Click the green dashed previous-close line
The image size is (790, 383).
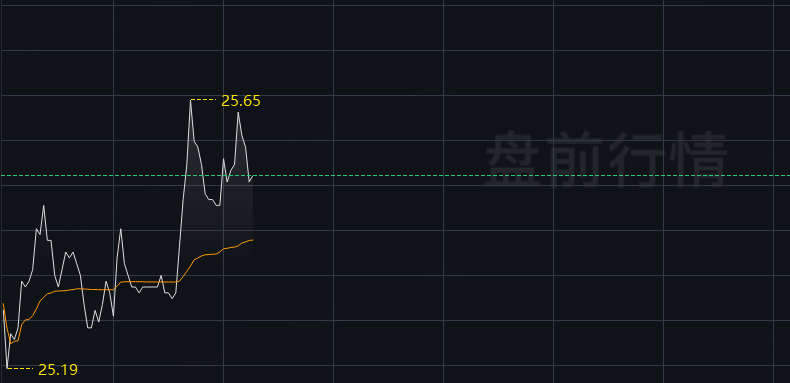pyautogui.click(x=395, y=175)
